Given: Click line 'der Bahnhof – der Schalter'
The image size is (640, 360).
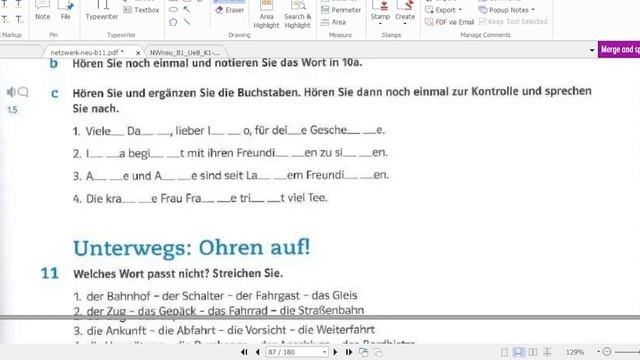Looking at the screenshot, I should click(216, 296).
